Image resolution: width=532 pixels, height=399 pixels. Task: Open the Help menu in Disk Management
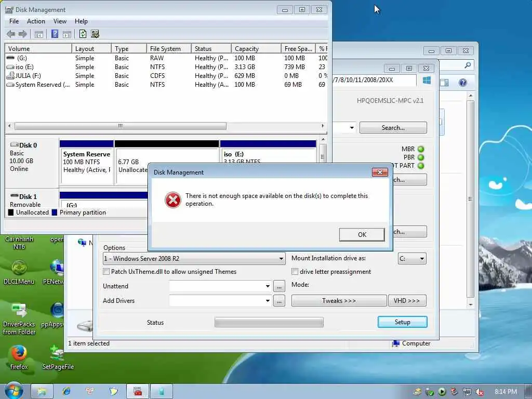81,21
